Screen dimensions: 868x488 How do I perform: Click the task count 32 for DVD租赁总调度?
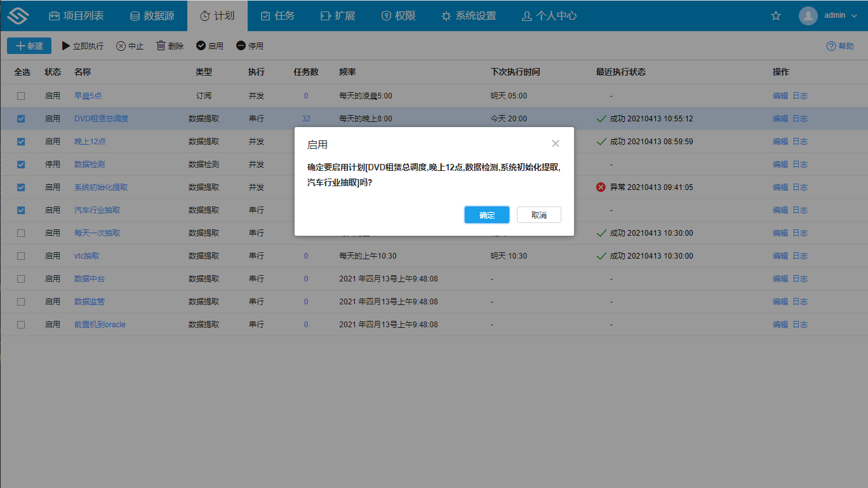[305, 118]
